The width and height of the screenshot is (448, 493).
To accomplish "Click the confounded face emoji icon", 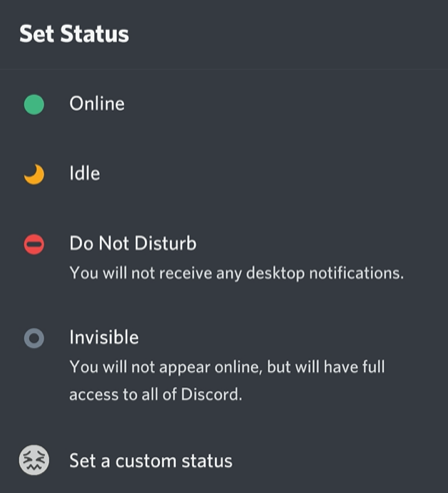I will point(34,460).
